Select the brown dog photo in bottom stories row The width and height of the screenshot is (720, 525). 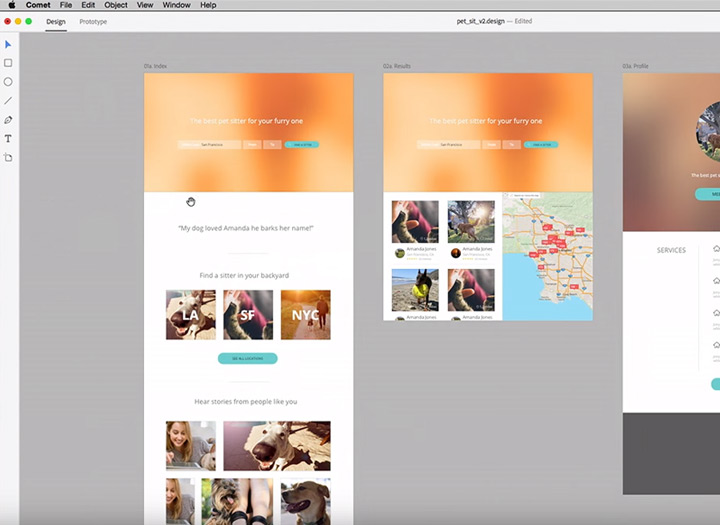[305, 501]
